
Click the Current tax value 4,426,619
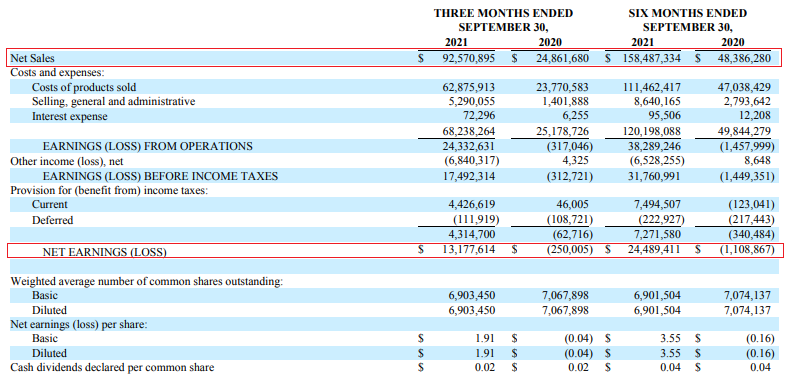pyautogui.click(x=471, y=204)
